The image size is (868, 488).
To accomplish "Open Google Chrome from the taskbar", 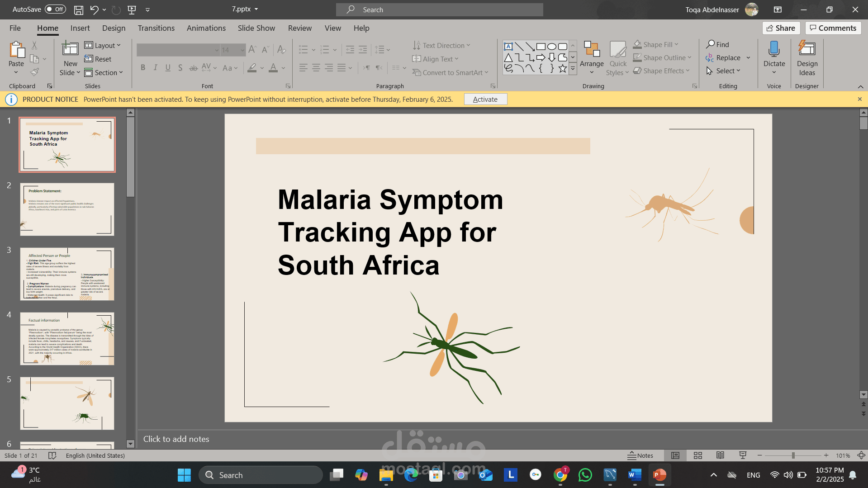I will pyautogui.click(x=560, y=475).
